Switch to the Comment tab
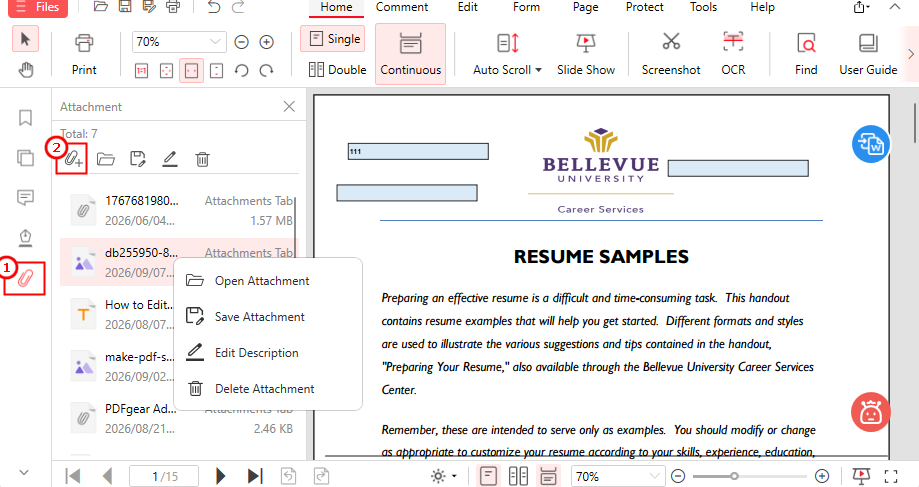The image size is (919, 487). coord(402,8)
